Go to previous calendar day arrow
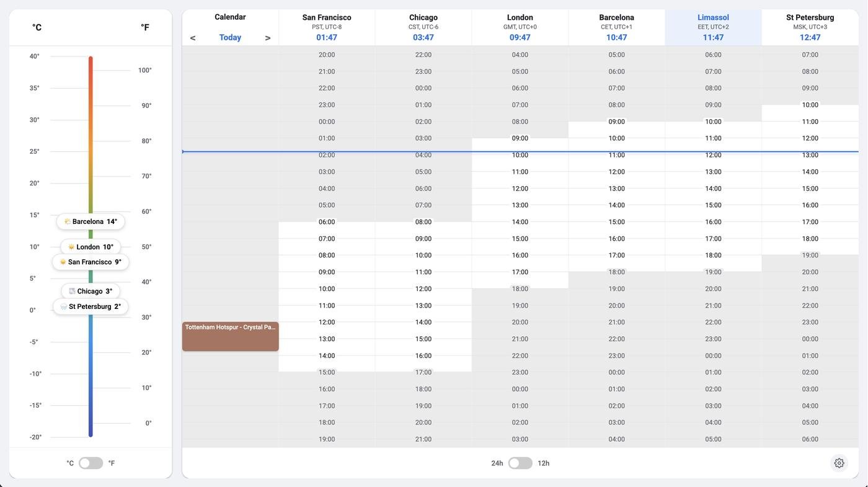The image size is (868, 487). 193,38
